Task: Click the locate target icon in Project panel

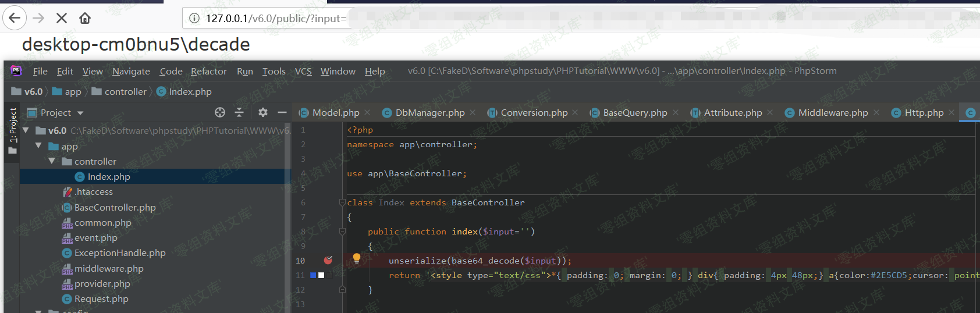Action: click(x=219, y=112)
